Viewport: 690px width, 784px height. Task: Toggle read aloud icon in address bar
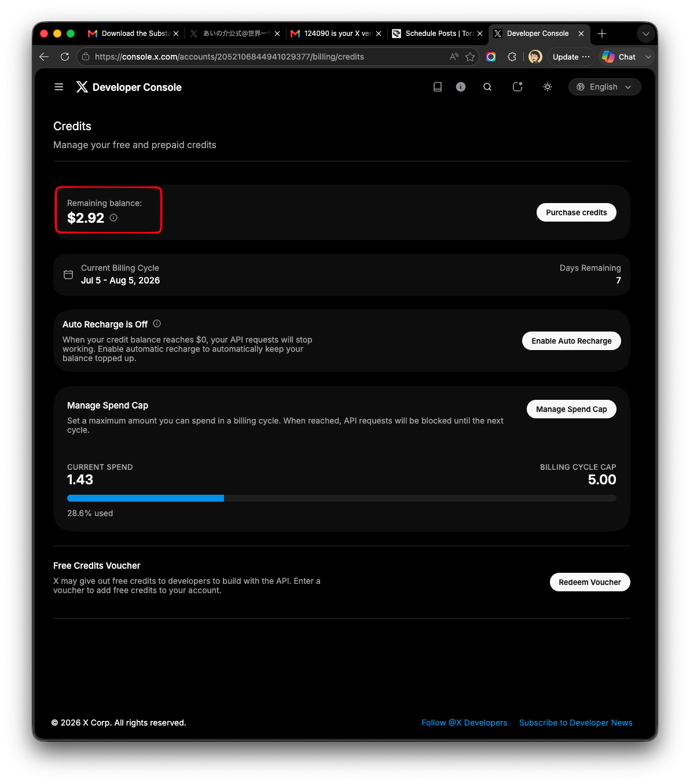tap(454, 57)
